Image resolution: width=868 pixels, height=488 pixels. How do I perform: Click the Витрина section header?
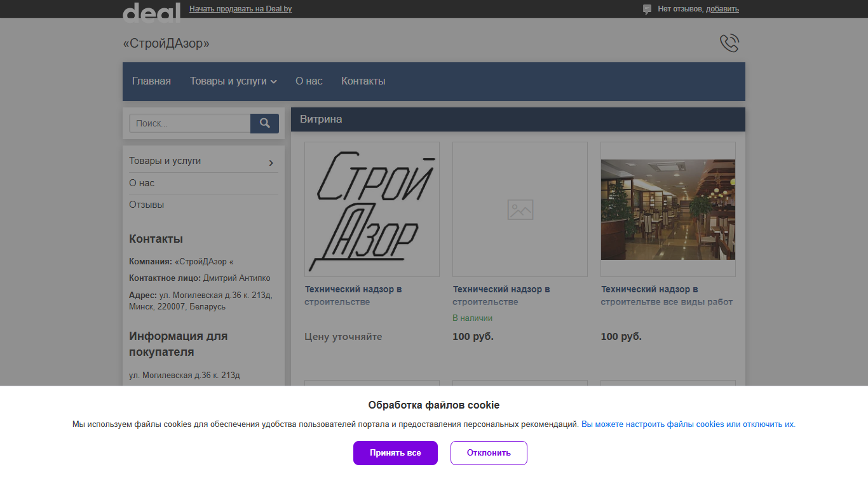(x=518, y=119)
